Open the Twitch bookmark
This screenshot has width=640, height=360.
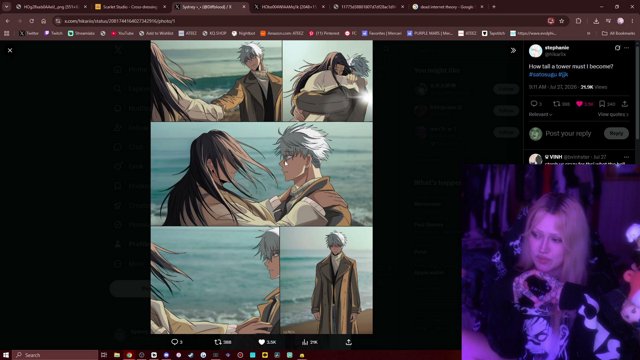click(x=53, y=33)
